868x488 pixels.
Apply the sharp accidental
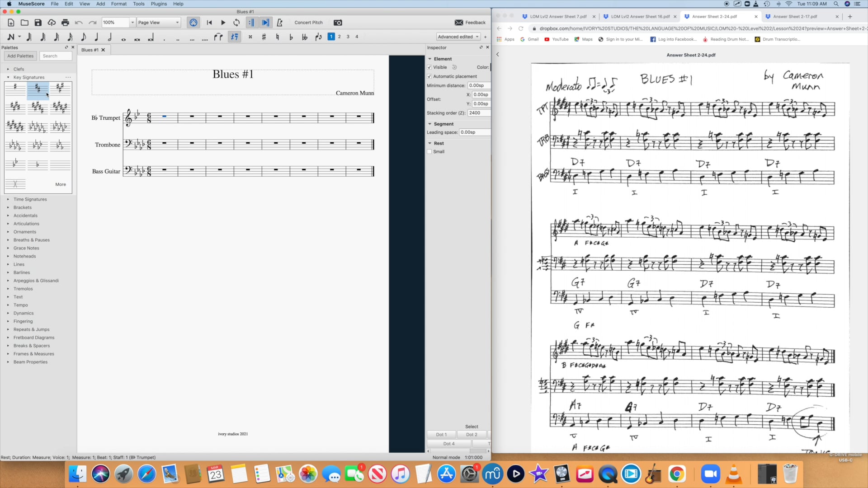pyautogui.click(x=264, y=37)
